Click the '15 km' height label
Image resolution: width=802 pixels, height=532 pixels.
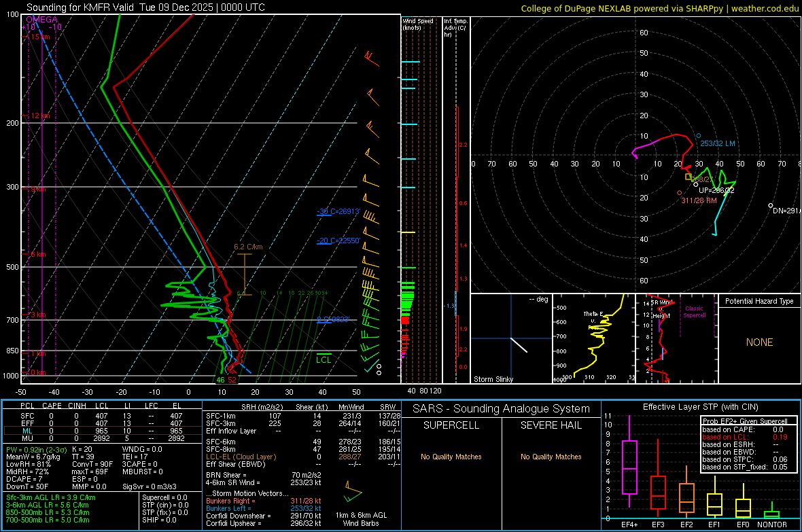click(x=40, y=37)
